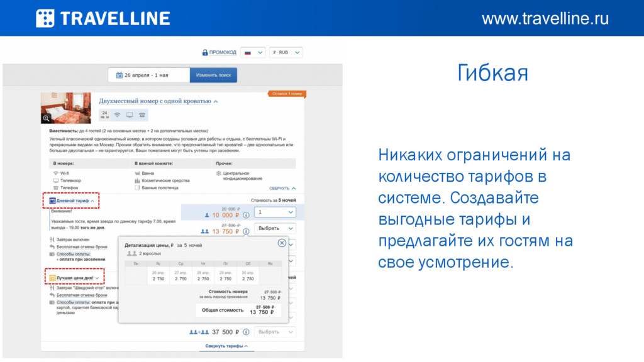
Task: Open the language flag dropdown
Action: coord(253,53)
